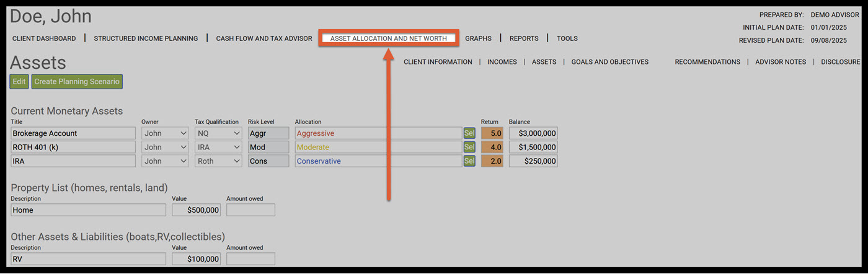
Task: Click Create Planning Scenario button
Action: click(x=77, y=82)
